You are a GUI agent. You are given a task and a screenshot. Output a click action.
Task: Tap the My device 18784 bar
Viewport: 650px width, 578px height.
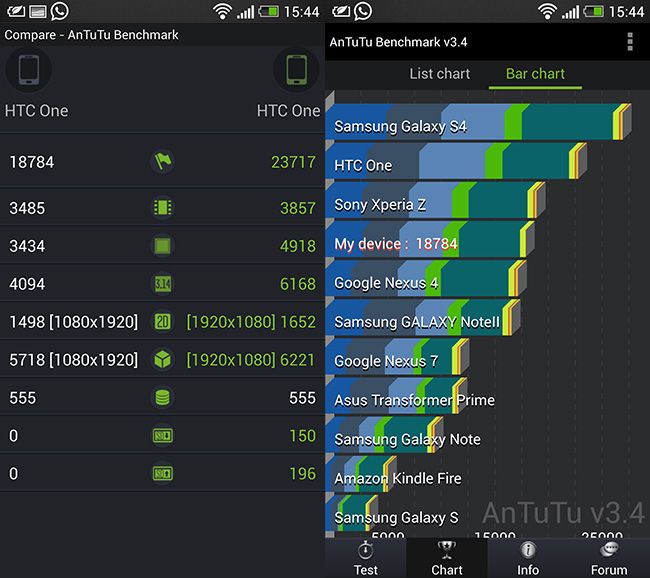(x=430, y=240)
